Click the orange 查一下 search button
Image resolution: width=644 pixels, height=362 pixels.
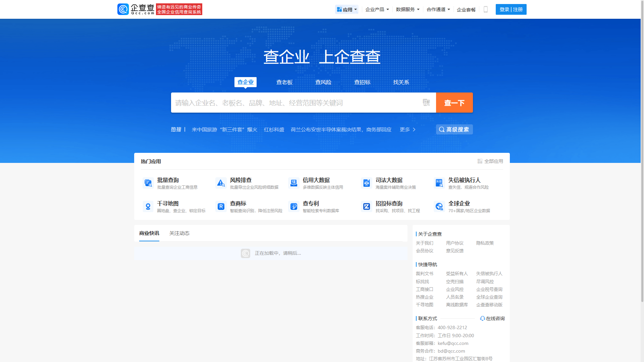tap(454, 103)
